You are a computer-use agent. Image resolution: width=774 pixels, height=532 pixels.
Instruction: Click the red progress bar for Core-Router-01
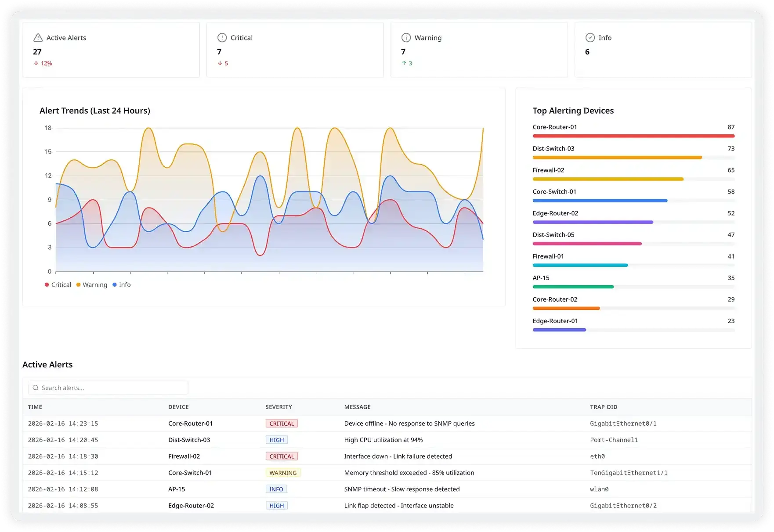pos(633,136)
